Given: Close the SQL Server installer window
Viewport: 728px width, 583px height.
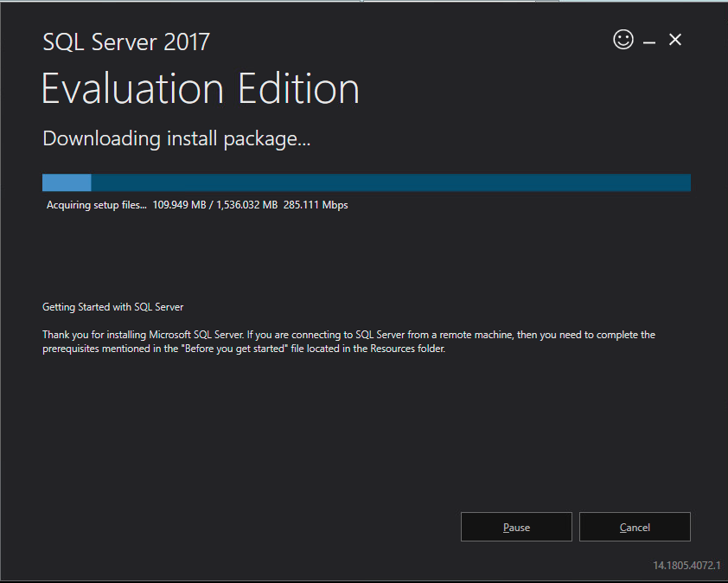Looking at the screenshot, I should click(x=675, y=40).
